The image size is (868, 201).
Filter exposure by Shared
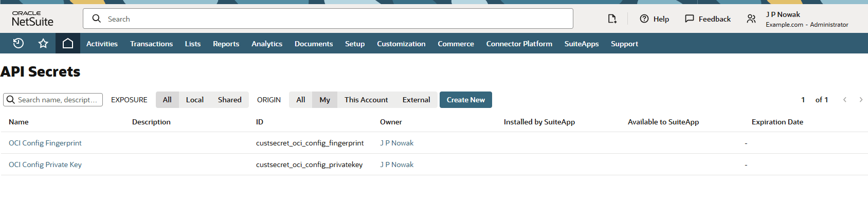tap(230, 100)
